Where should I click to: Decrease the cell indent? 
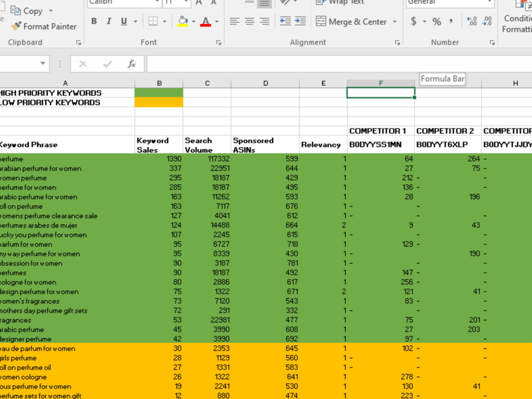click(x=285, y=21)
